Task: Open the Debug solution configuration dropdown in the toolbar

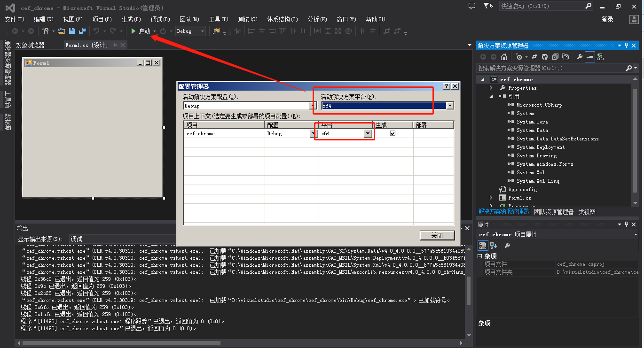Action: tap(190, 31)
